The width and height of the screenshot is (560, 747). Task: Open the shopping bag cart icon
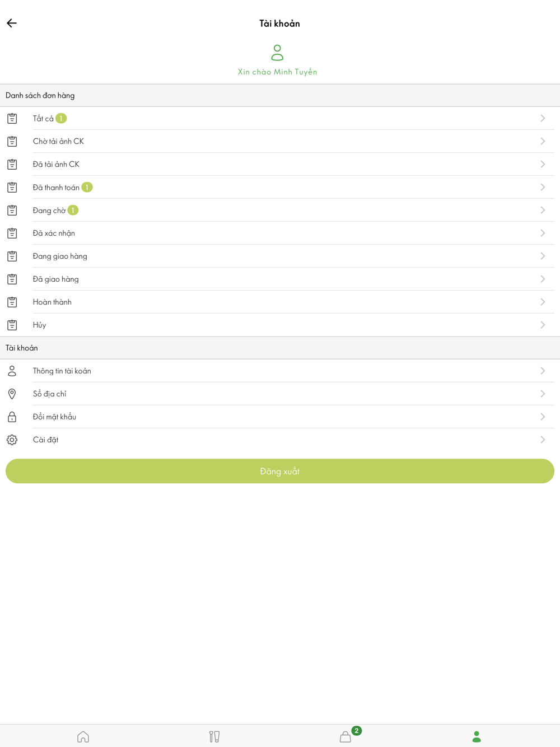346,737
